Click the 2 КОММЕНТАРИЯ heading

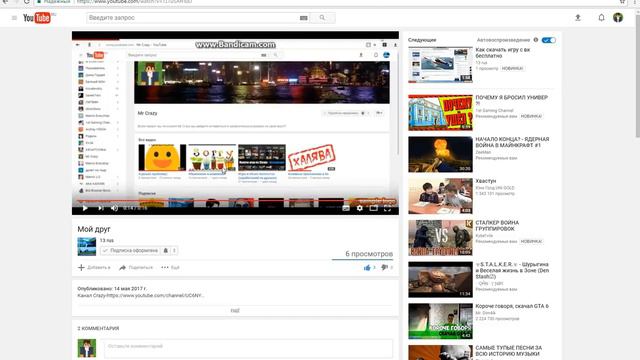coord(98,328)
